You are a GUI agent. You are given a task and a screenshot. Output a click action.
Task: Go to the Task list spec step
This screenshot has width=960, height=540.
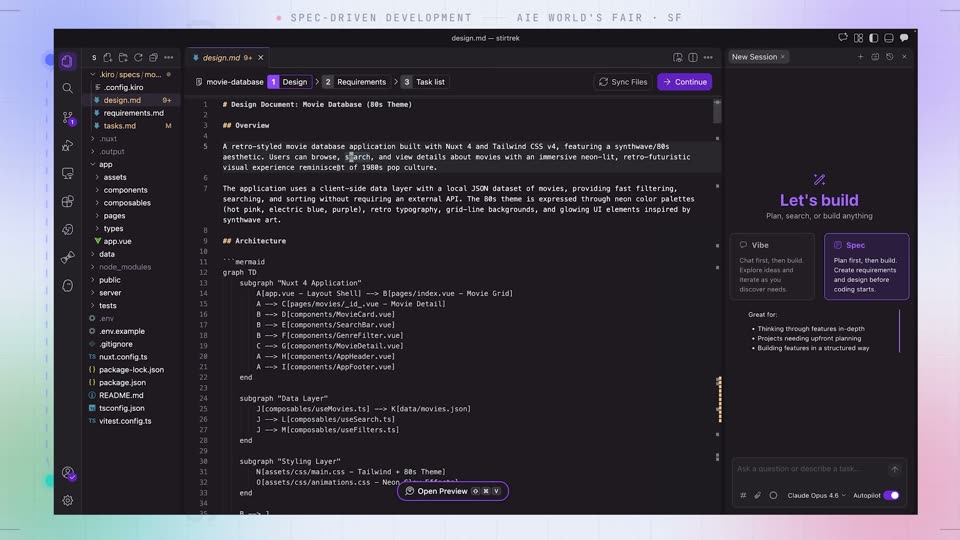tap(424, 82)
